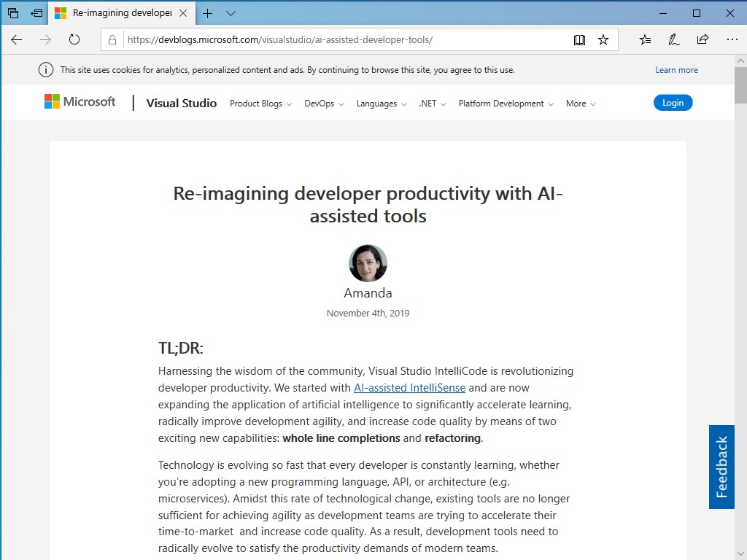Go back using the back arrow
The height and width of the screenshot is (560, 747).
coord(16,39)
